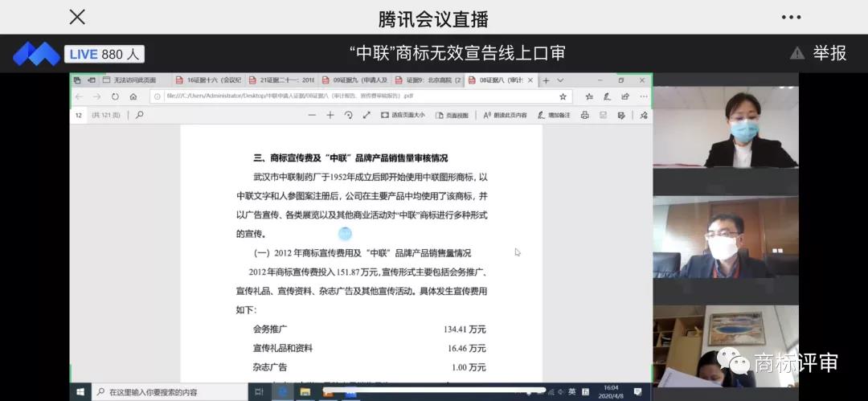This screenshot has width=868, height=401.
Task: Add the page to favorites star
Action: 563,96
